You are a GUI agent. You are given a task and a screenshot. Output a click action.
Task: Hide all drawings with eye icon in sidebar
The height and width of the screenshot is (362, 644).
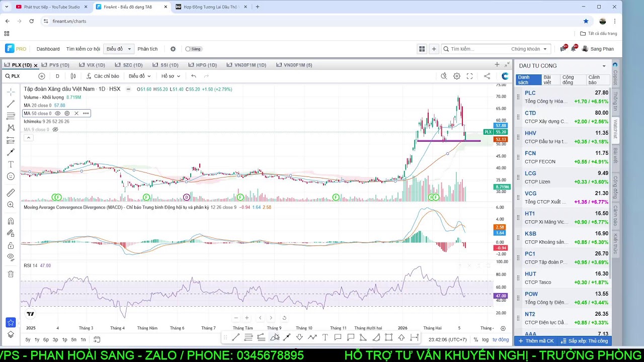point(11,257)
